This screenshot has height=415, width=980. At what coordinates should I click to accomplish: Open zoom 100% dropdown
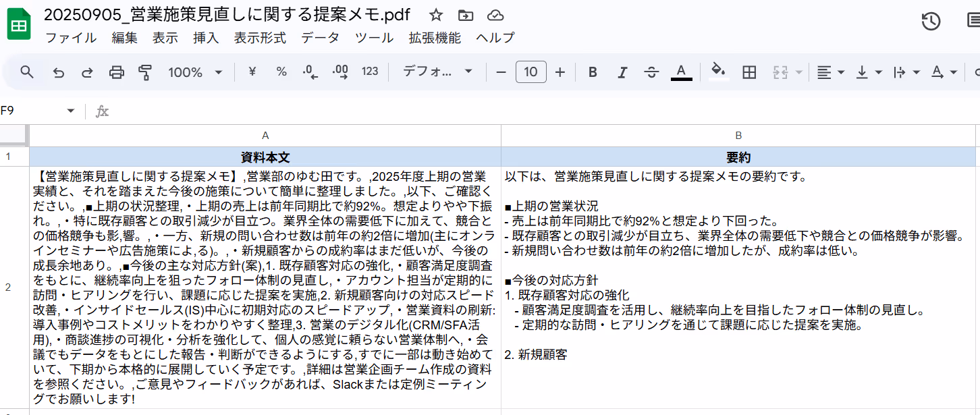click(x=195, y=72)
